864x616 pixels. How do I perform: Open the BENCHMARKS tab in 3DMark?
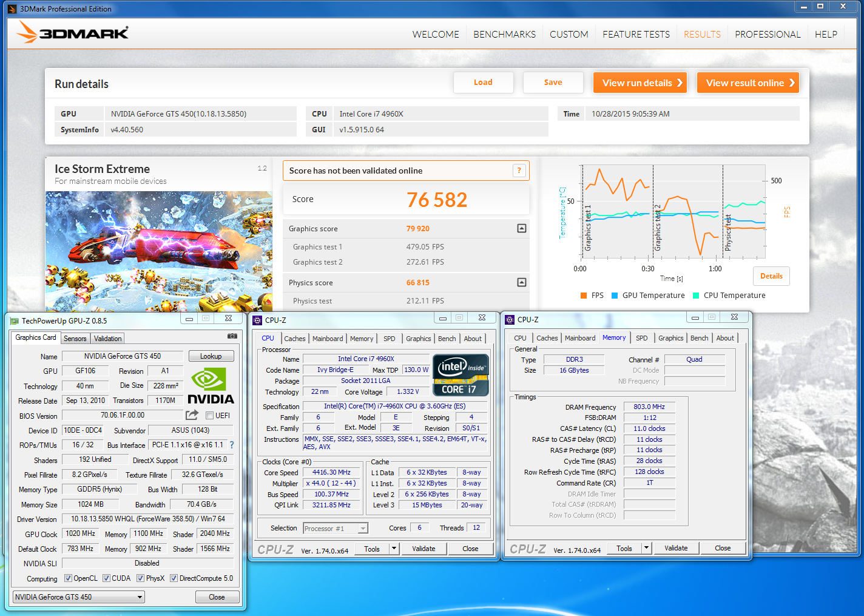coord(504,35)
